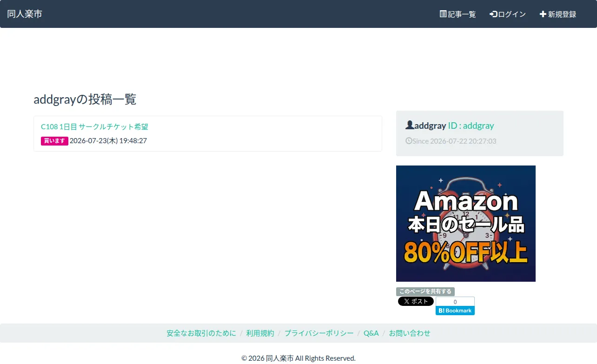
Task: Click the Hatena bookmark count box
Action: (455, 302)
